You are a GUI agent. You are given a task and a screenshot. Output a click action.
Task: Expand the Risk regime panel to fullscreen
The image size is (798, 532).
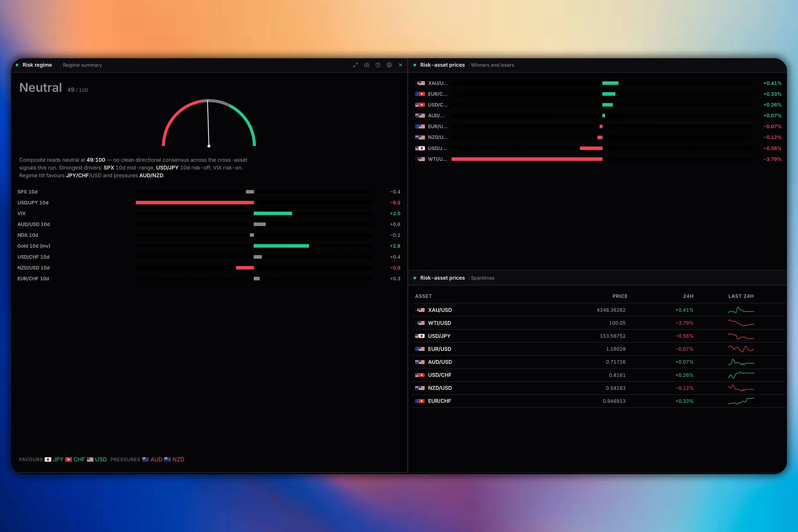[355, 65]
